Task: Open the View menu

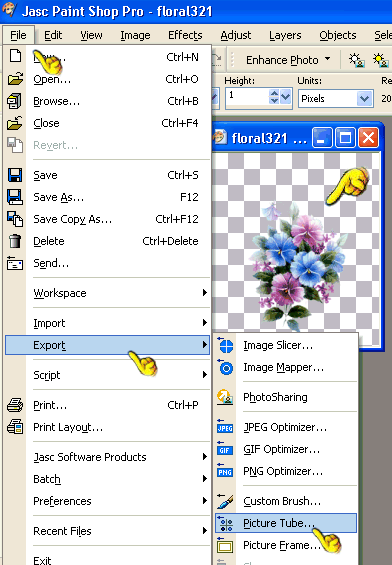Action: tap(91, 35)
